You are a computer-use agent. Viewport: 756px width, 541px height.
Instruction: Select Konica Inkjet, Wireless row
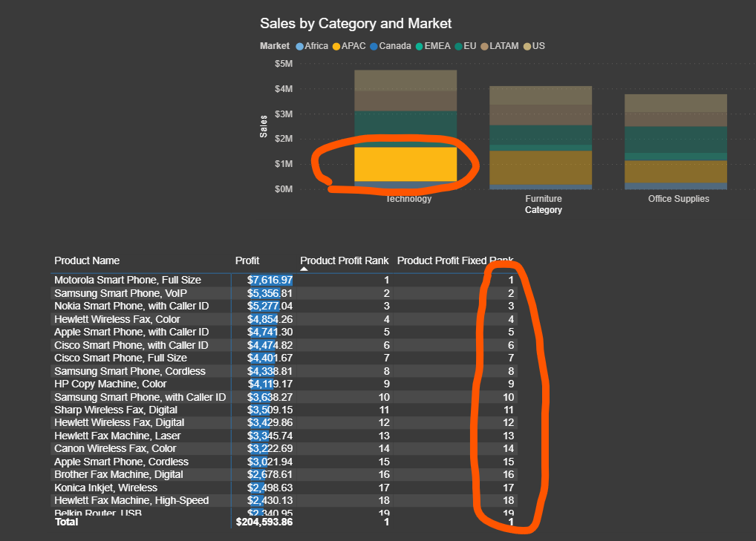[x=284, y=488]
